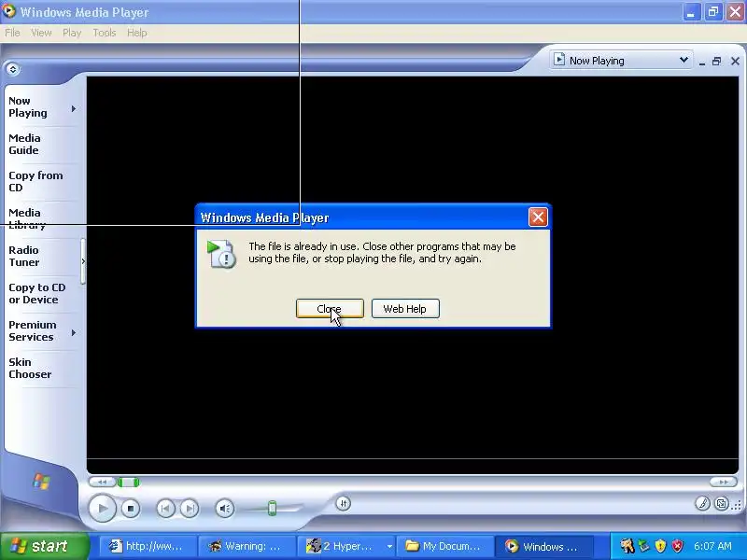Go to Copy from CD

pos(35,181)
